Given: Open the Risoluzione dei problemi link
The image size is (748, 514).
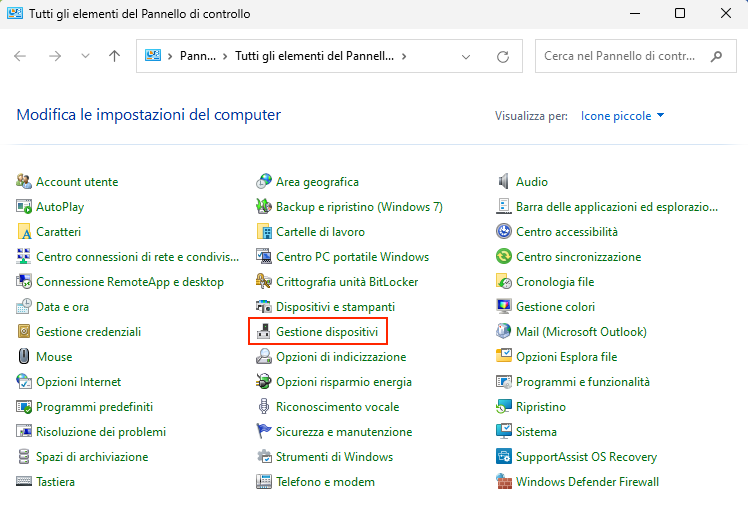Looking at the screenshot, I should pos(100,432).
